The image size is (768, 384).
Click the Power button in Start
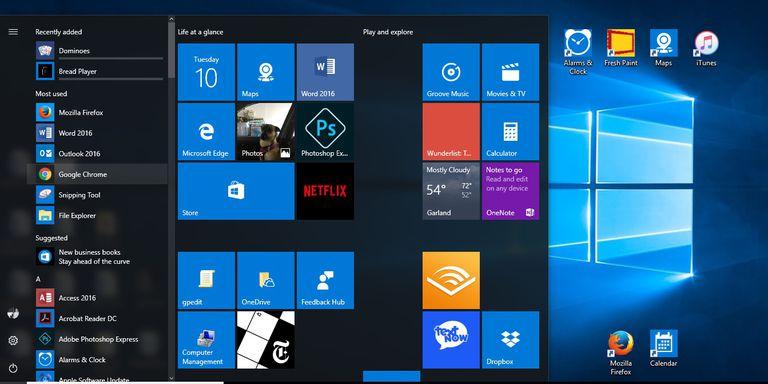(13, 368)
